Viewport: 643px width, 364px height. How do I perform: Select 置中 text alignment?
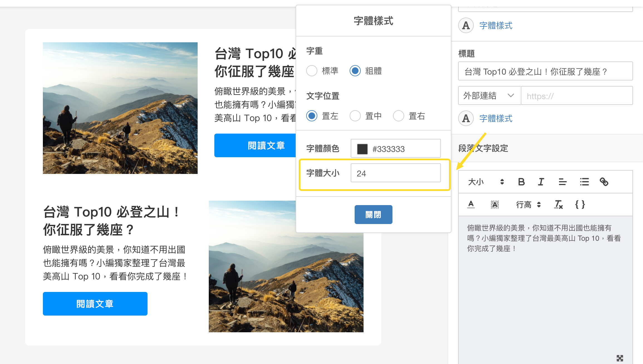[355, 116]
